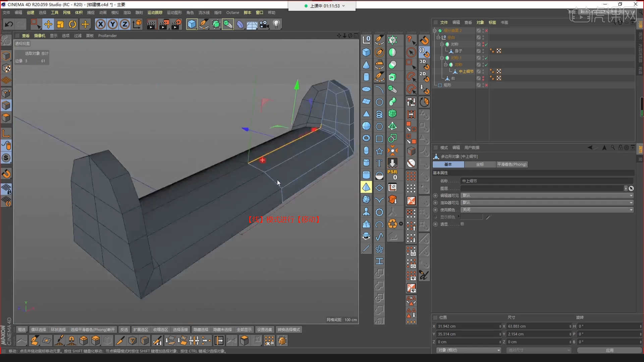
Task: Toggle 编辑器可见 animation radio dot
Action: 435,195
